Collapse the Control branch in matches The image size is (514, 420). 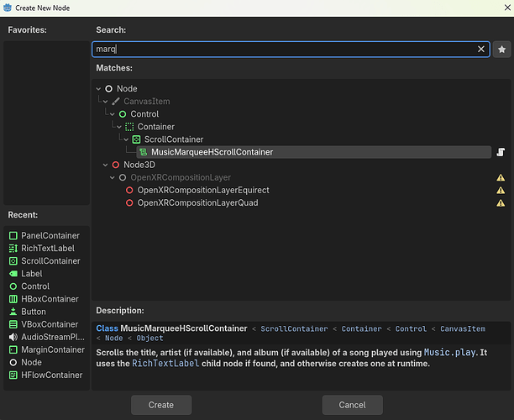pos(111,114)
